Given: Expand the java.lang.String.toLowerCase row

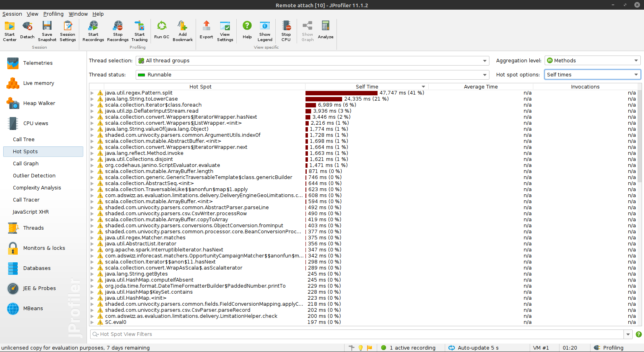Looking at the screenshot, I should click(x=92, y=99).
